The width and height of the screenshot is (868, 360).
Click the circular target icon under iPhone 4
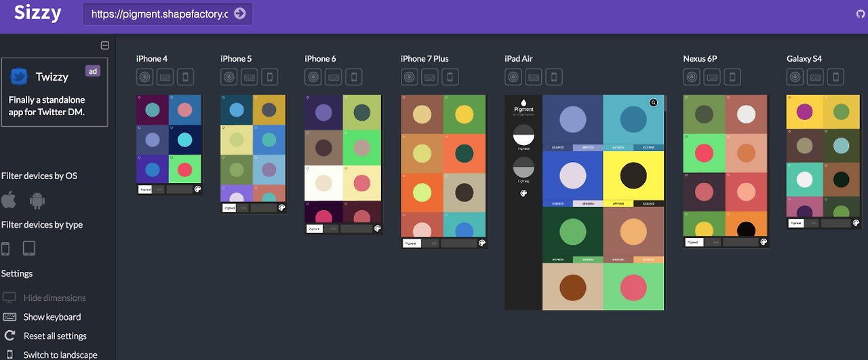pos(144,77)
